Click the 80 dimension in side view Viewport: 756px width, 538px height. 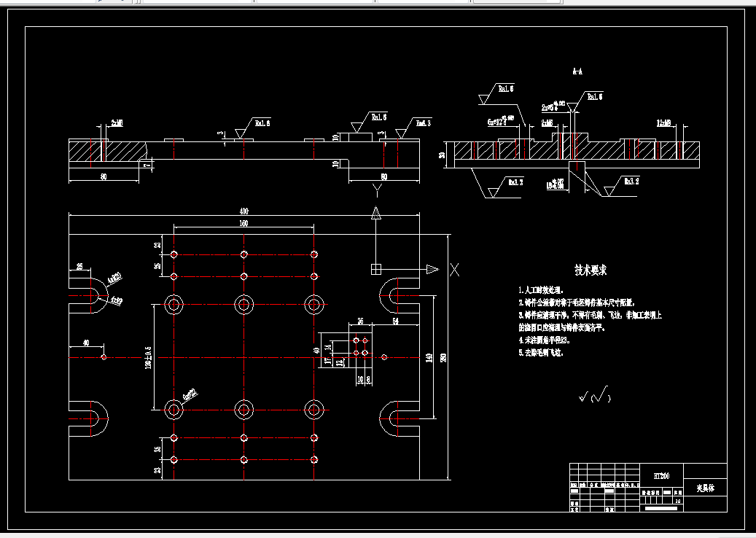coord(104,177)
